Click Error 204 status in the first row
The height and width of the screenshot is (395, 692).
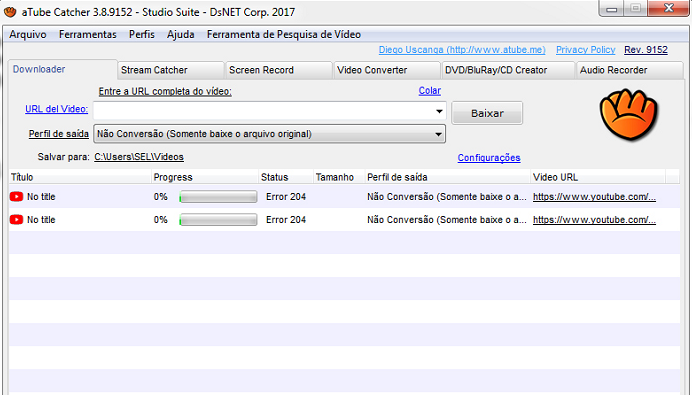pos(286,197)
